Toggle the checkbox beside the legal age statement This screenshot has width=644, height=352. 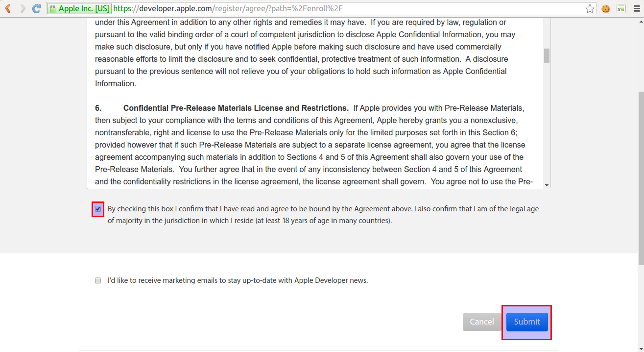[x=98, y=209]
